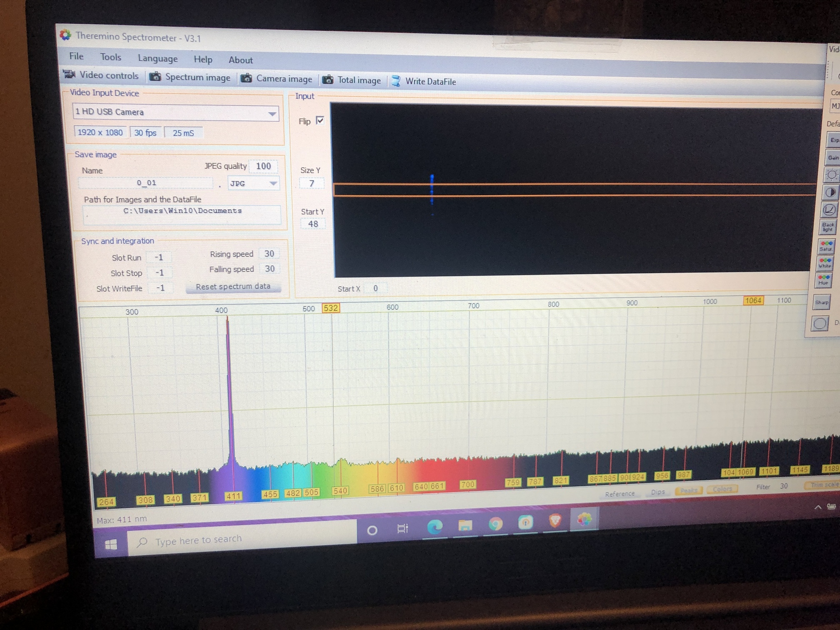Click the Slot Stop value
The height and width of the screenshot is (630, 840).
point(159,272)
